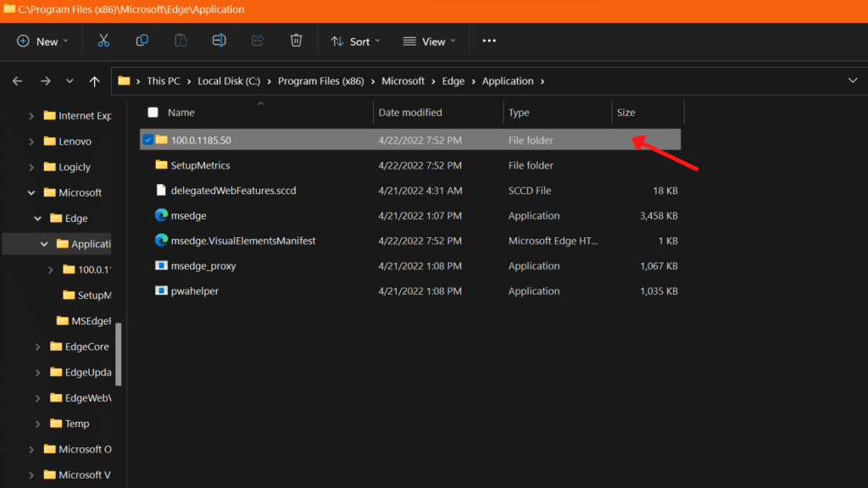Go back with the left arrow
Screen dimensions: 868x488
(18, 81)
